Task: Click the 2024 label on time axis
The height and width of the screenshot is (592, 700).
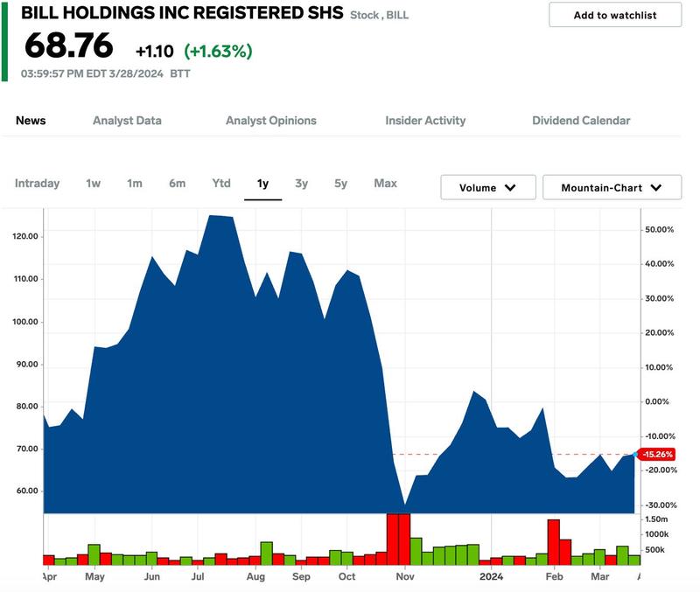Action: coord(491,576)
